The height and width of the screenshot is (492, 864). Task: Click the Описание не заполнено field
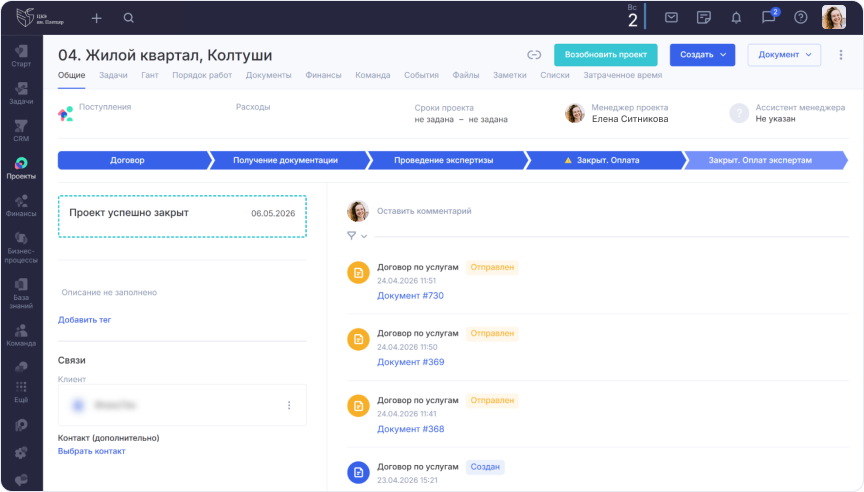[x=109, y=293]
